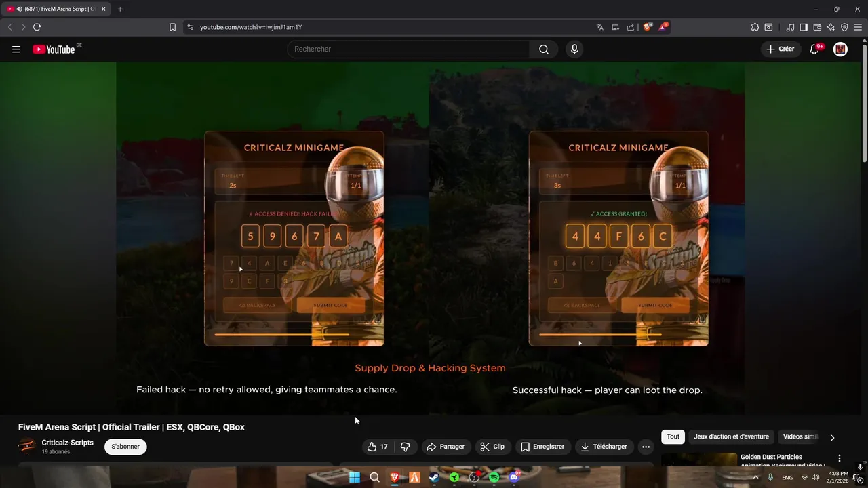Open the YouTube account avatar menu
The width and height of the screenshot is (868, 488).
tap(840, 49)
